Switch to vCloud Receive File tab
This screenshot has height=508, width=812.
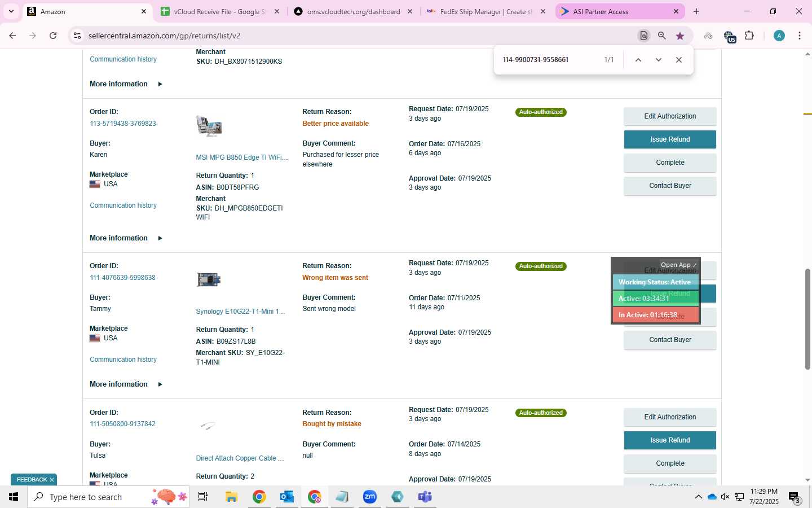[x=220, y=11]
